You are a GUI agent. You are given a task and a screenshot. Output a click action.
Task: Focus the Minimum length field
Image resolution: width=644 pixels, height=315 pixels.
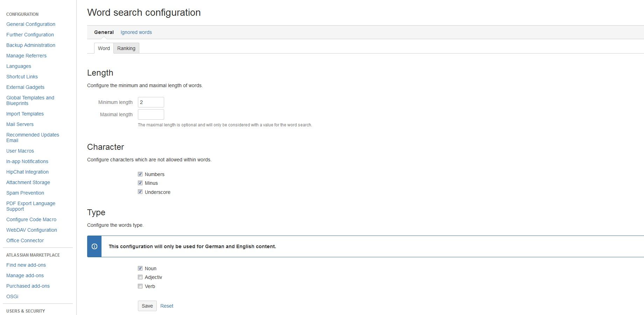151,102
